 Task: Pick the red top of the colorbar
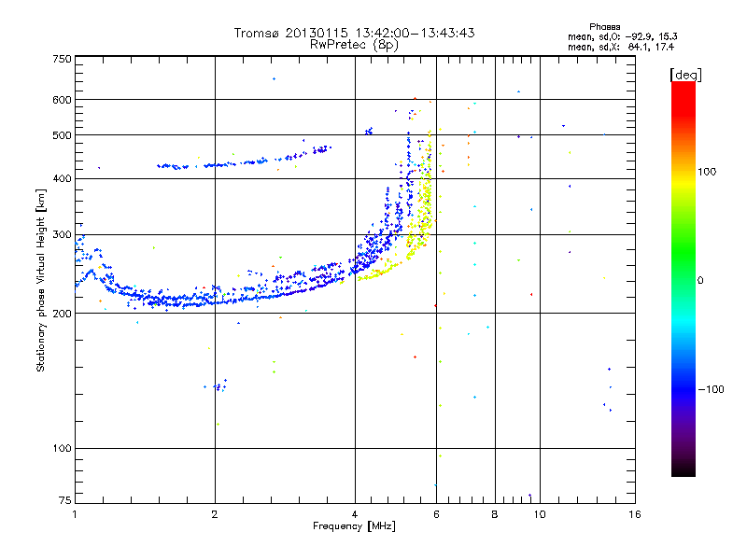683,86
